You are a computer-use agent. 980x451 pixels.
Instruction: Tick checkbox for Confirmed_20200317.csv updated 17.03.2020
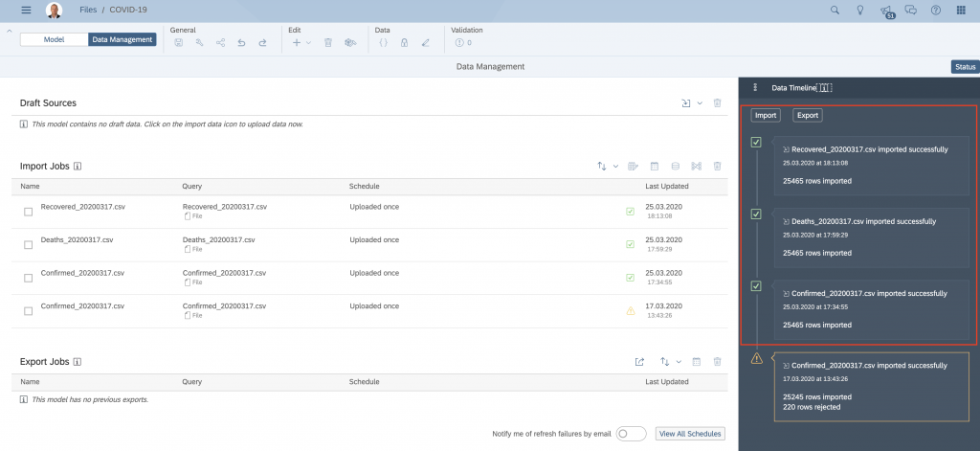coord(28,311)
